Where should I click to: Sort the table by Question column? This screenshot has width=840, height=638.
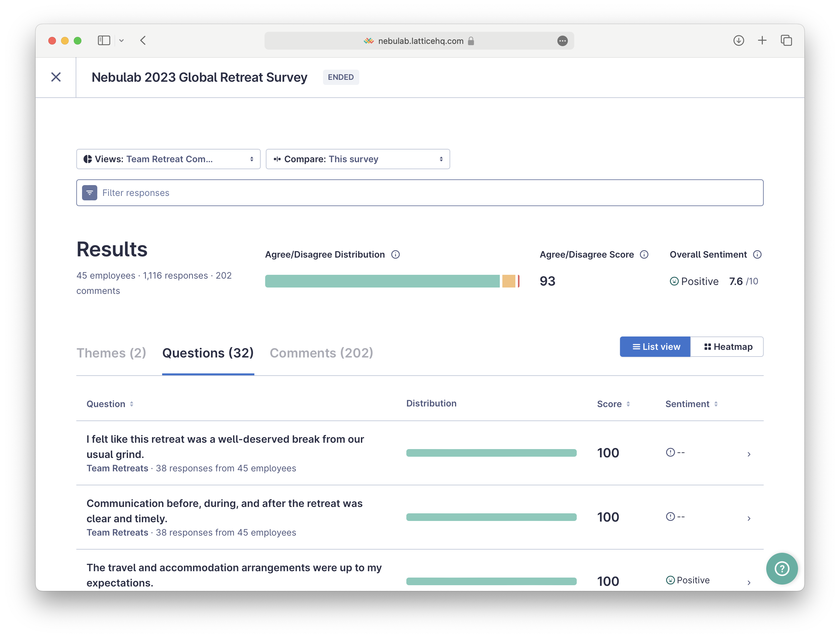click(110, 404)
